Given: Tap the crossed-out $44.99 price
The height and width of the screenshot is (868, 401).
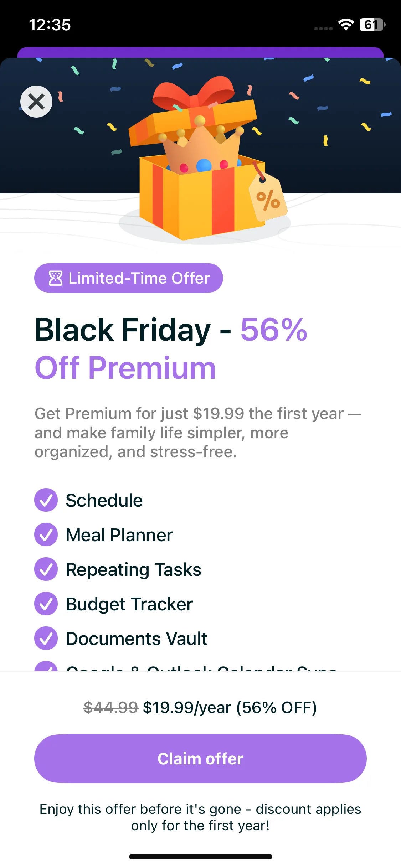Looking at the screenshot, I should (x=110, y=708).
